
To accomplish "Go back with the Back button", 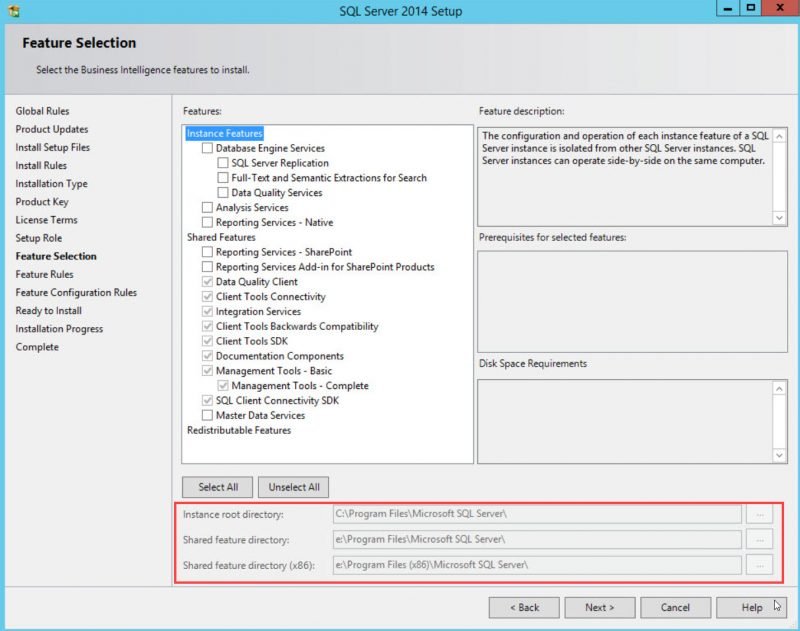I will click(x=524, y=608).
